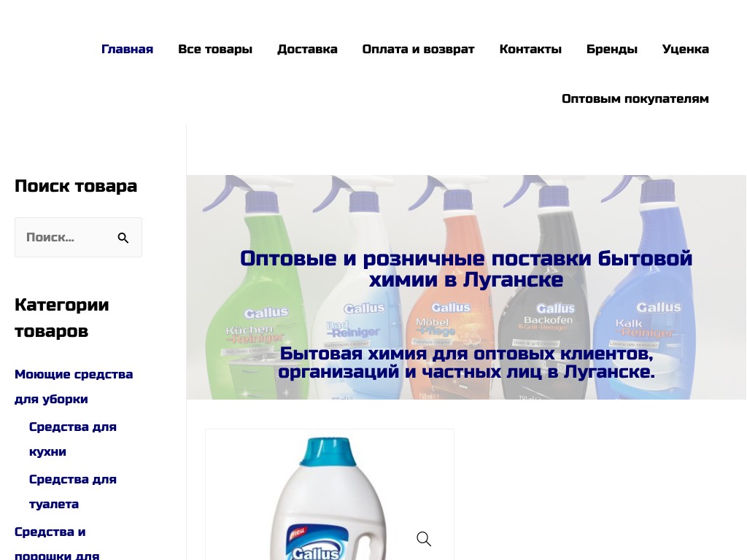747x560 pixels.
Task: Click the Поиск товара heading
Action: tap(76, 186)
